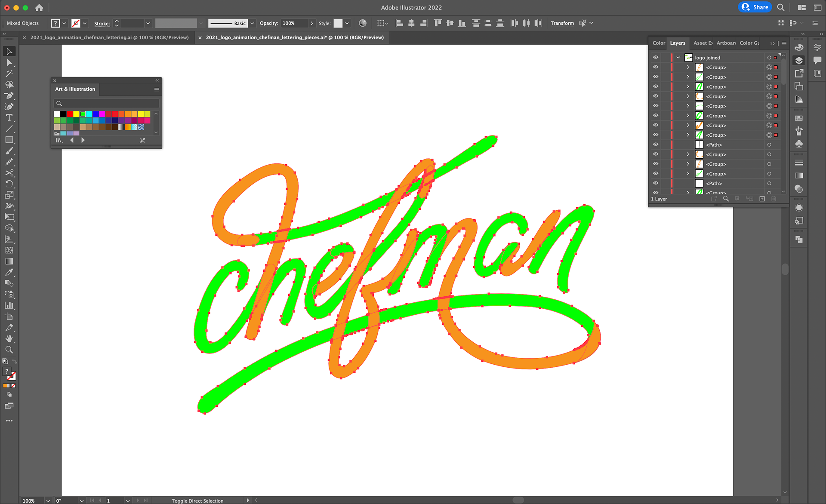
Task: Switch to the Asset Export tab
Action: pos(703,43)
